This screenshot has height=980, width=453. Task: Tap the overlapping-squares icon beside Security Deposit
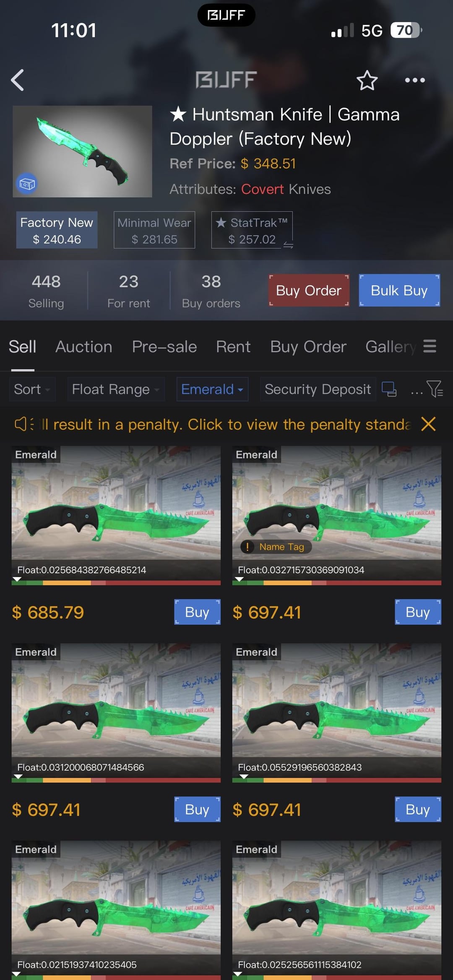(389, 389)
